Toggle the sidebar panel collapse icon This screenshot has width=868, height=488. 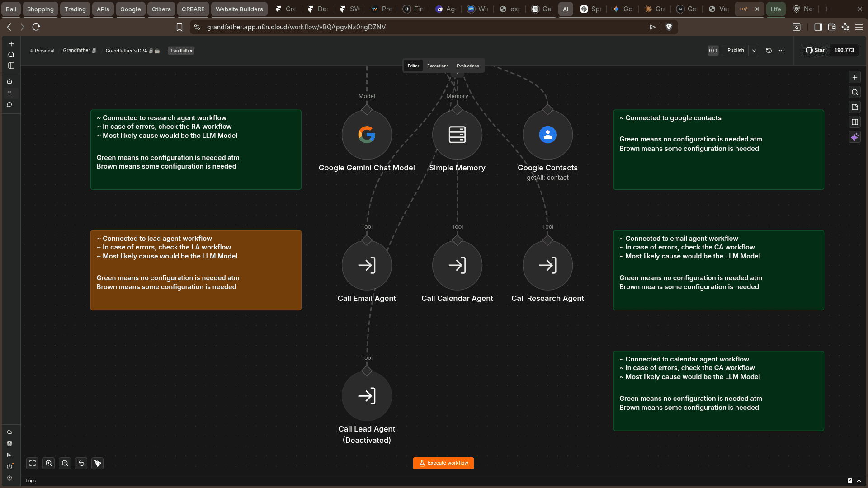pos(11,66)
